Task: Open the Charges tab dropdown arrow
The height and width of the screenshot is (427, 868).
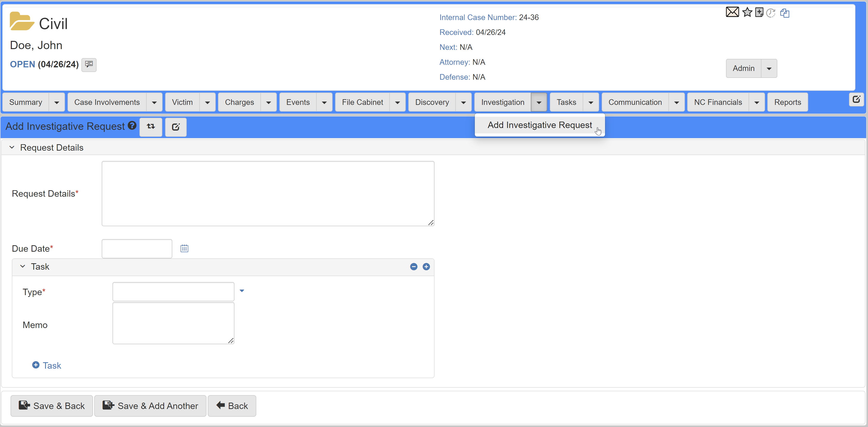Action: pyautogui.click(x=268, y=103)
